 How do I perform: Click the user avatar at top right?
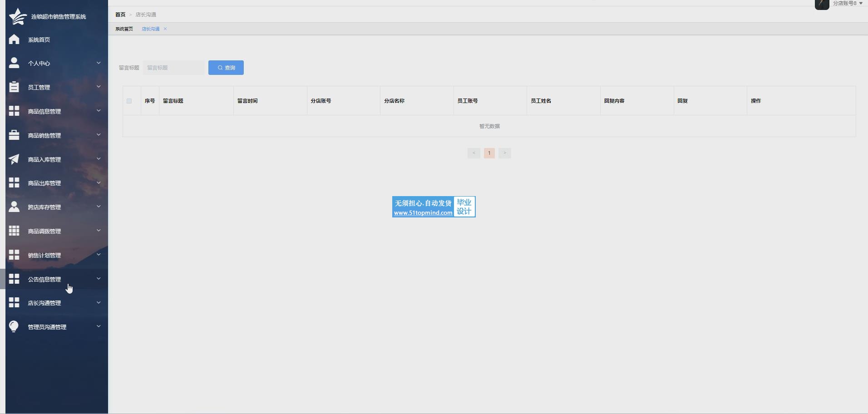pos(822,4)
